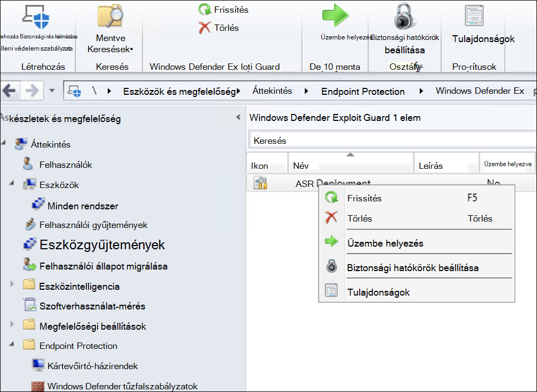Screen dimensions: 537x392
Task: Choose Tulajdonságok in the context menu
Action: tap(417, 292)
